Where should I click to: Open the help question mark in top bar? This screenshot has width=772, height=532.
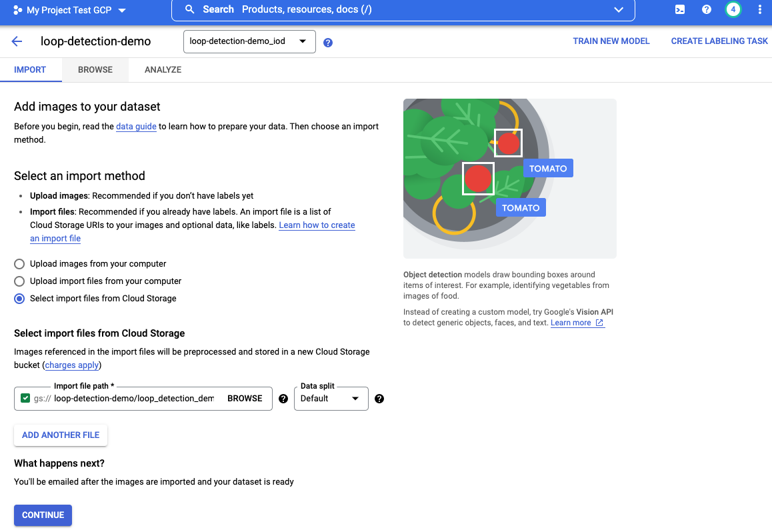pyautogui.click(x=707, y=9)
